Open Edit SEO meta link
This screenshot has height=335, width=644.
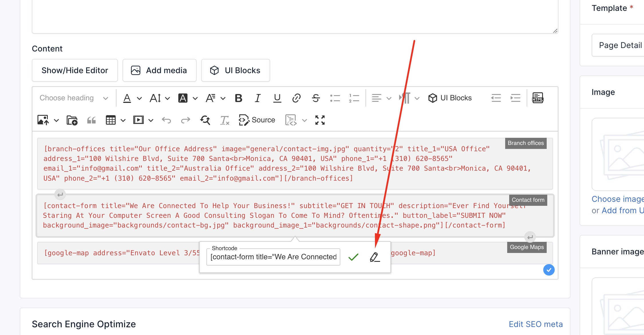pyautogui.click(x=536, y=324)
